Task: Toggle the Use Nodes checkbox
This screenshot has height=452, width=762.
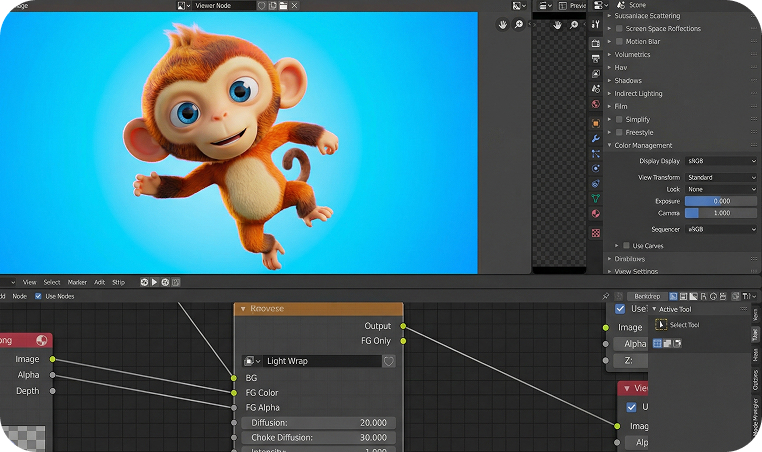Action: 39,296
